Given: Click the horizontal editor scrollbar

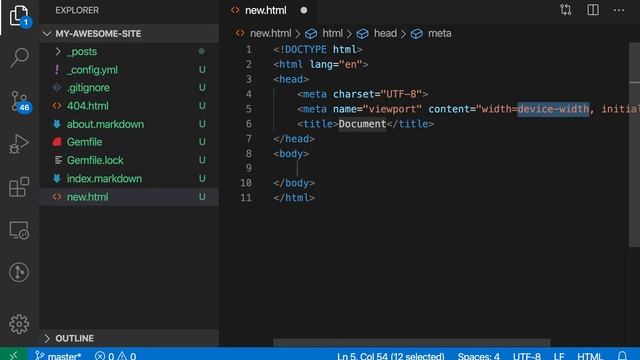Looking at the screenshot, I should pyautogui.click(x=411, y=342).
